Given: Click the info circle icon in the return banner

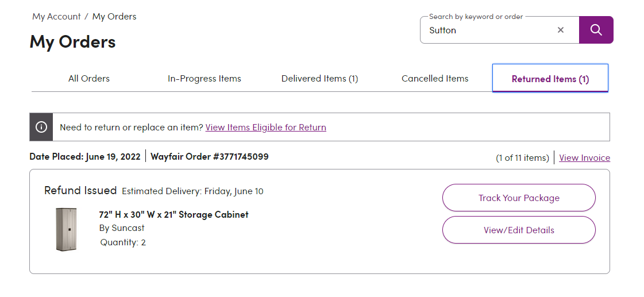Looking at the screenshot, I should click(41, 127).
